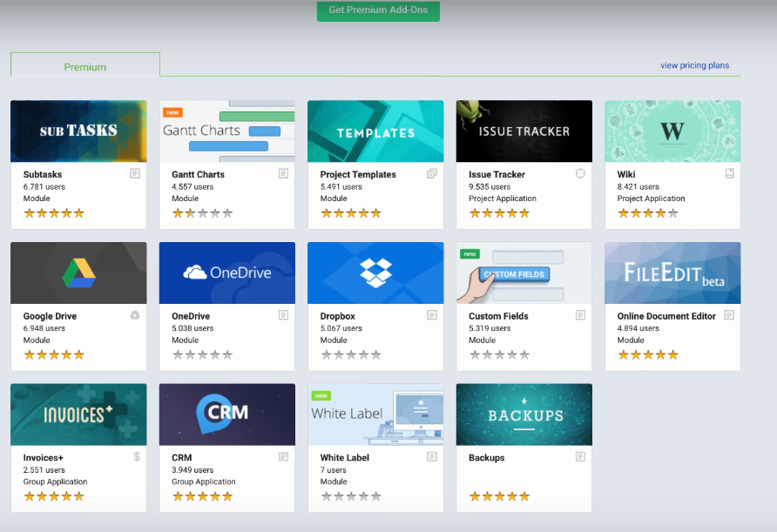Open the Backups banner image
The width and height of the screenshot is (777, 532).
pos(524,414)
